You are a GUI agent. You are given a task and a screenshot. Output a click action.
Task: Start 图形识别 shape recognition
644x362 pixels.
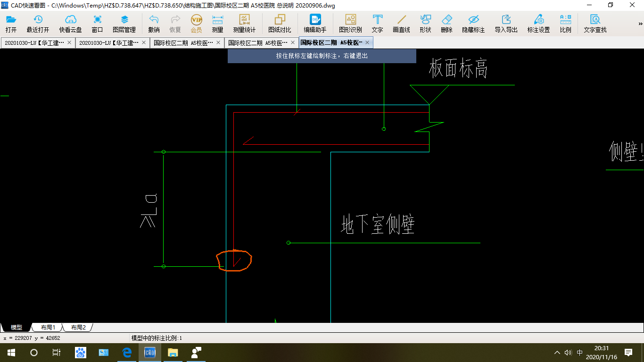(x=350, y=24)
